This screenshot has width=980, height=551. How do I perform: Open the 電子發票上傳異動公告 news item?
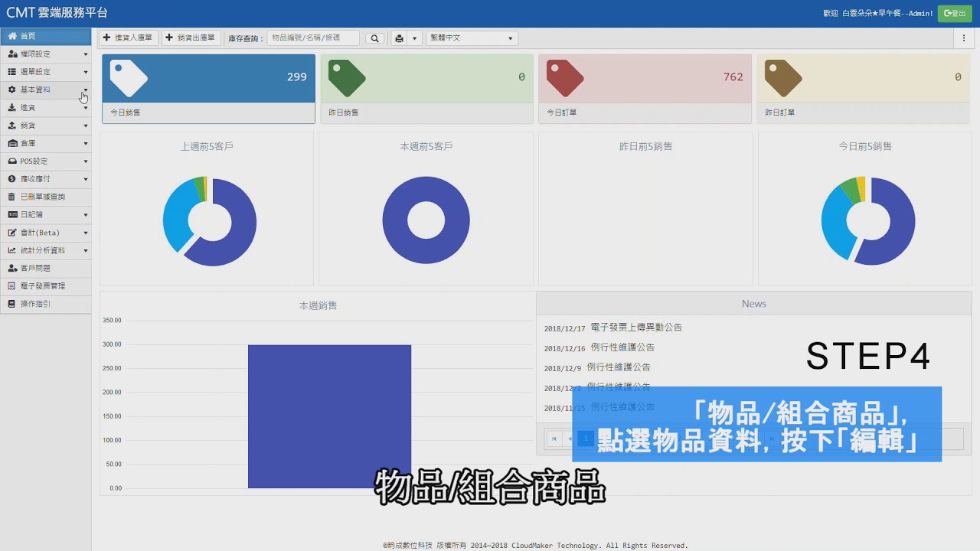[x=636, y=327]
